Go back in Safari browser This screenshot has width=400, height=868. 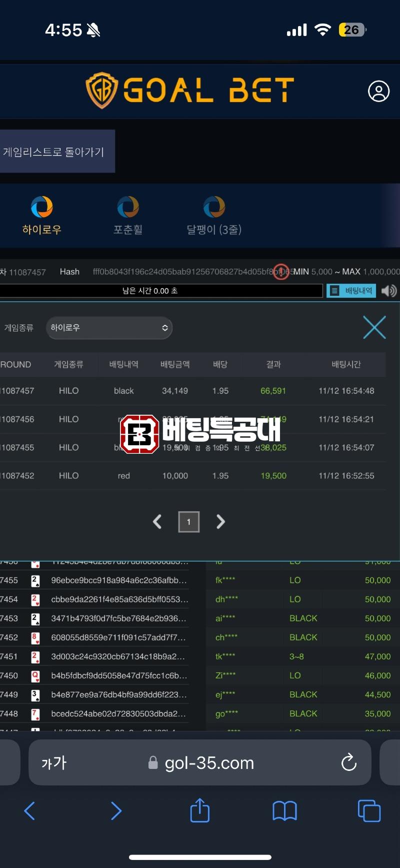point(29,811)
